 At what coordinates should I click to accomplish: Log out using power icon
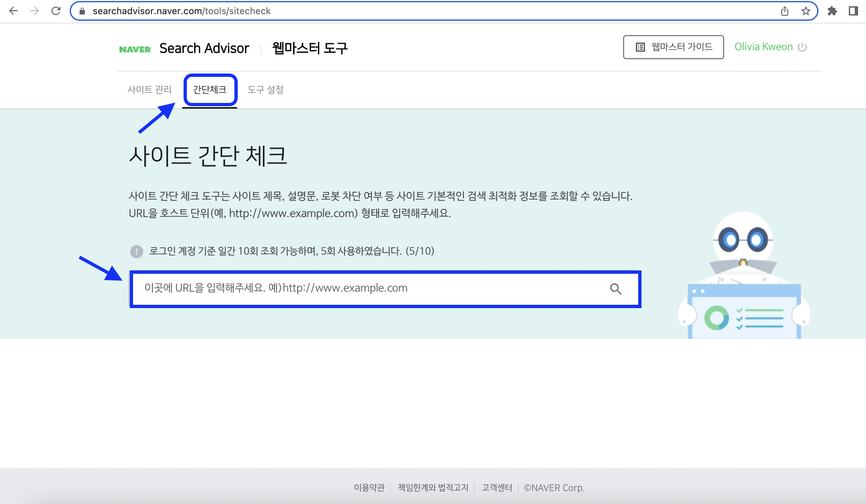[x=802, y=47]
